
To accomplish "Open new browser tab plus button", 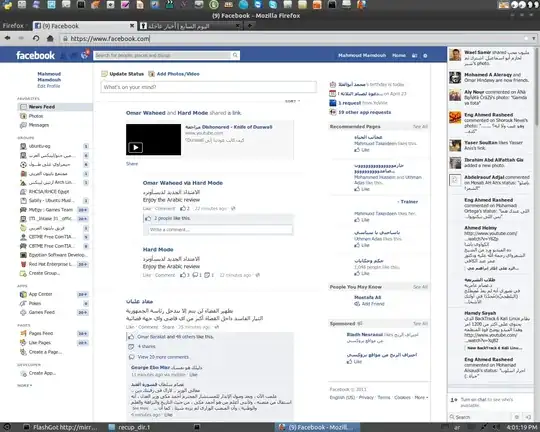I will point(250,25).
